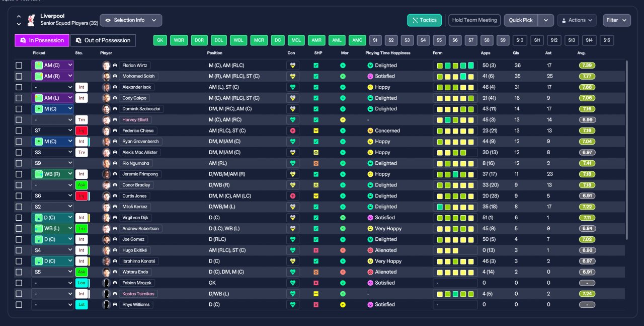This screenshot has width=644, height=326.
Task: Sort by the Gls column header
Action: coord(516,53)
